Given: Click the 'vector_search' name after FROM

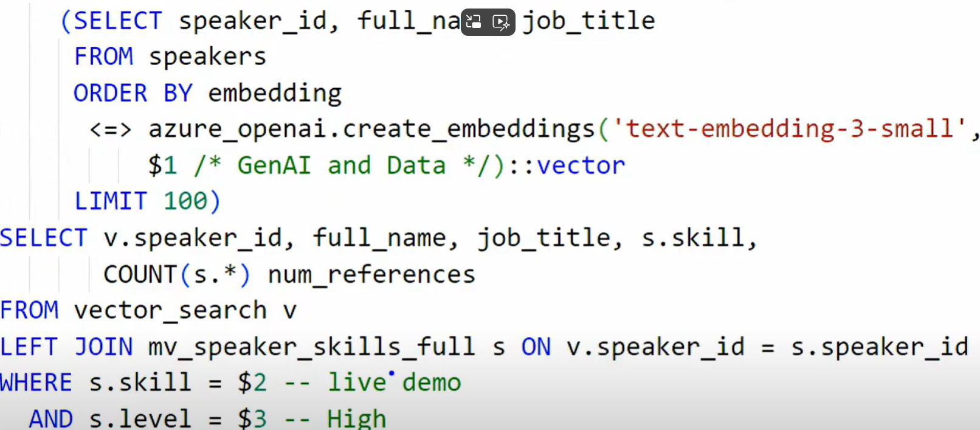Looking at the screenshot, I should click(170, 311).
